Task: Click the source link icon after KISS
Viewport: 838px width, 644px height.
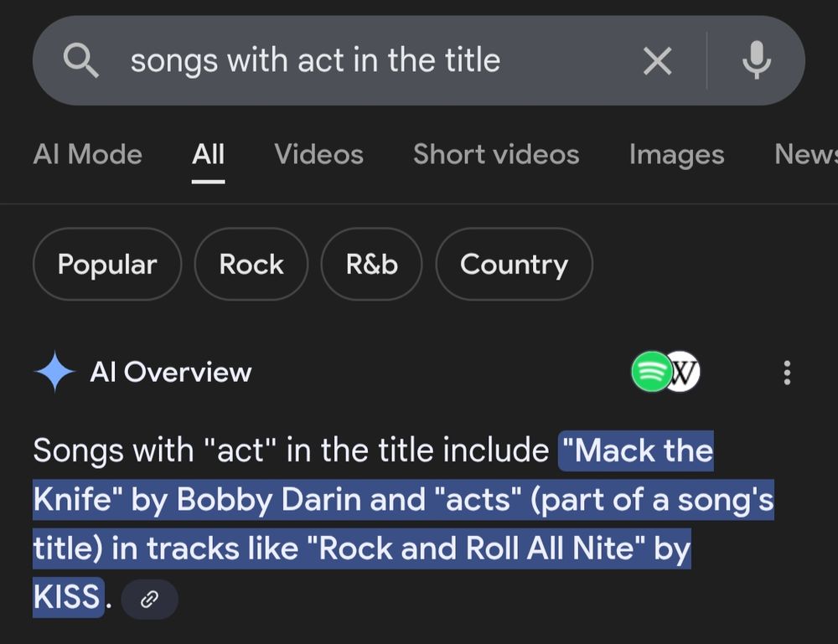Action: [149, 599]
